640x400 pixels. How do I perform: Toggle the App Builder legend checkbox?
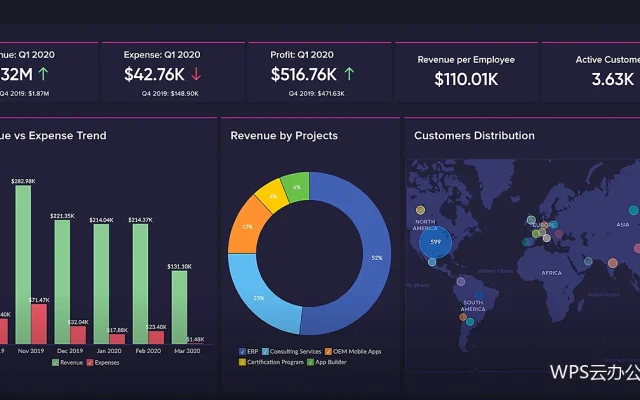(x=311, y=362)
